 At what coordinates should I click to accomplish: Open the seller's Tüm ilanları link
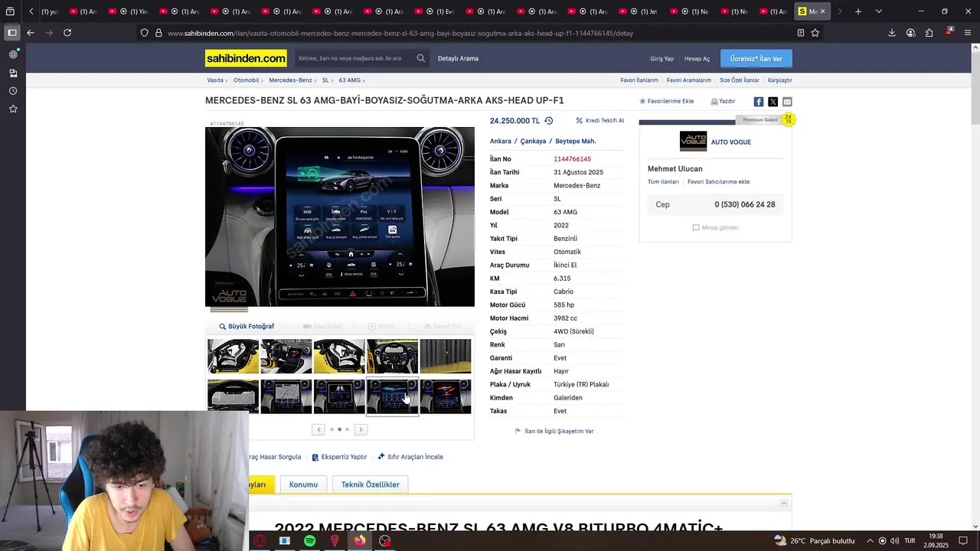coord(663,182)
